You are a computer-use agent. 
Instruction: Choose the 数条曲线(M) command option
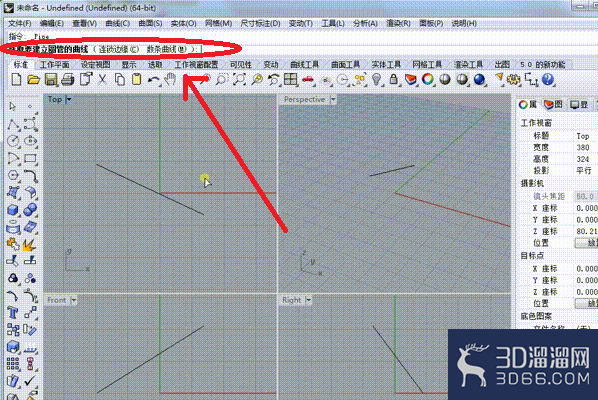(167, 49)
